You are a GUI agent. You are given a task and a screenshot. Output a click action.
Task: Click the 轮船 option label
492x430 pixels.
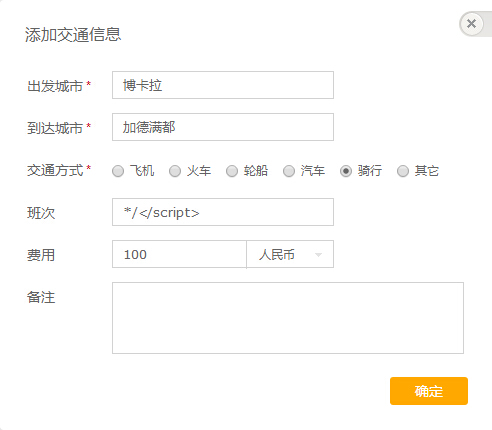point(256,171)
